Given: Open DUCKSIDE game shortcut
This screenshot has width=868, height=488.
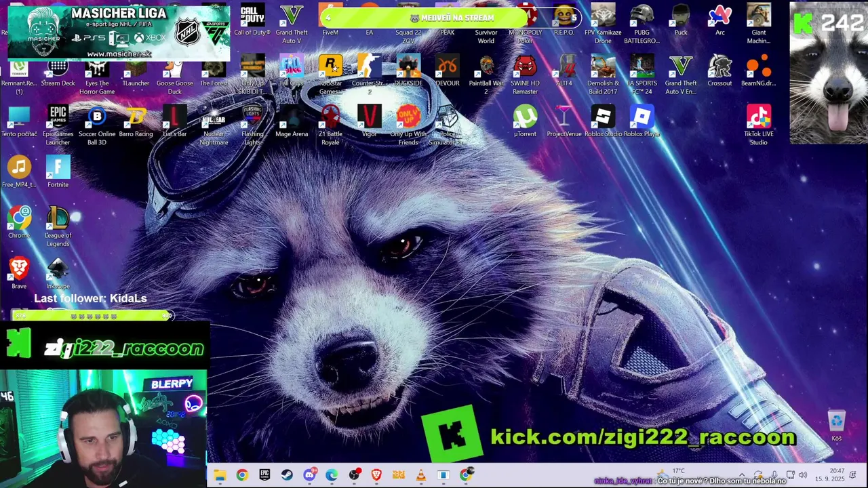Looking at the screenshot, I should tap(408, 70).
